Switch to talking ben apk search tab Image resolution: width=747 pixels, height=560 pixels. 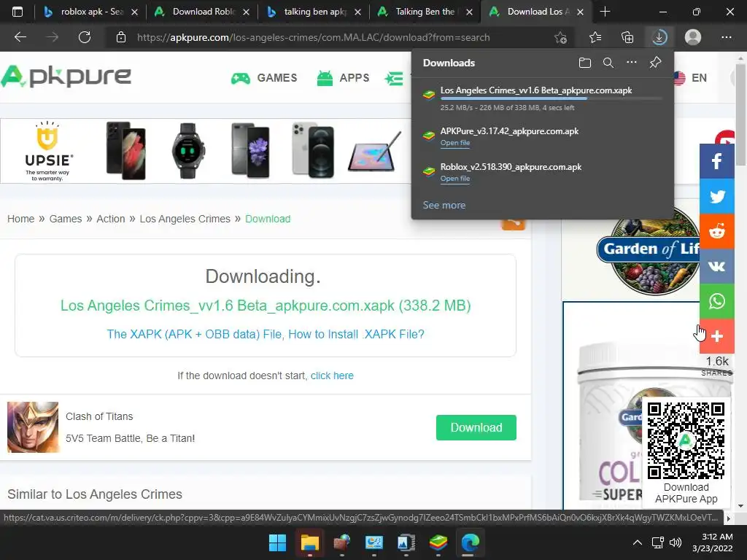pos(314,12)
